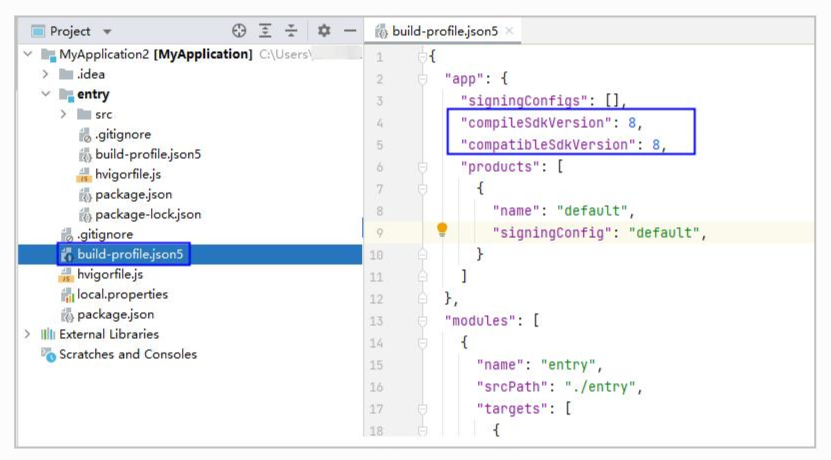Open the Project panel settings gear
831x460 pixels.
click(x=324, y=31)
